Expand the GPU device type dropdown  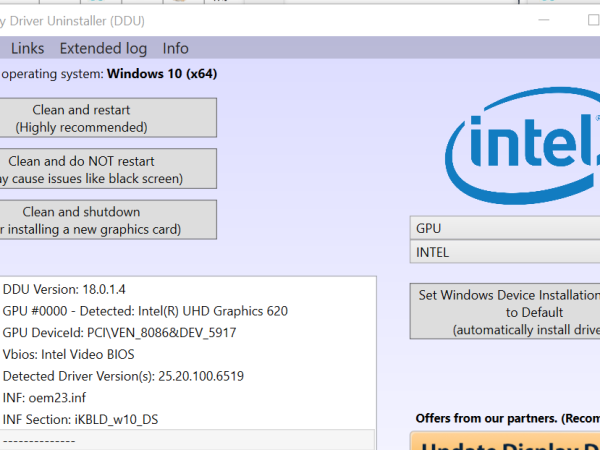505,228
